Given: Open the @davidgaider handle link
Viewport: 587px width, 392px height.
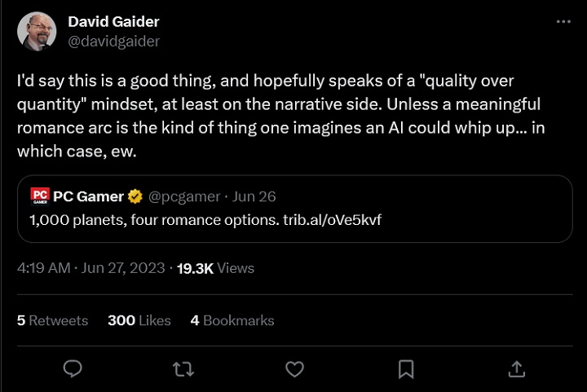Looking at the screenshot, I should (x=113, y=41).
